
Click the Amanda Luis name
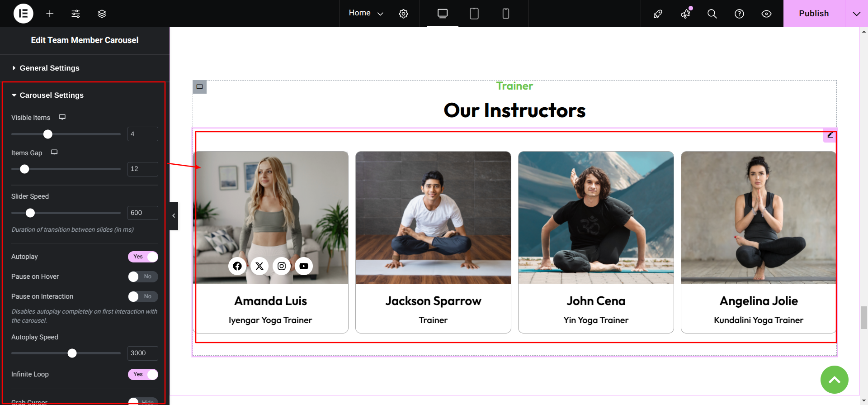coord(270,301)
